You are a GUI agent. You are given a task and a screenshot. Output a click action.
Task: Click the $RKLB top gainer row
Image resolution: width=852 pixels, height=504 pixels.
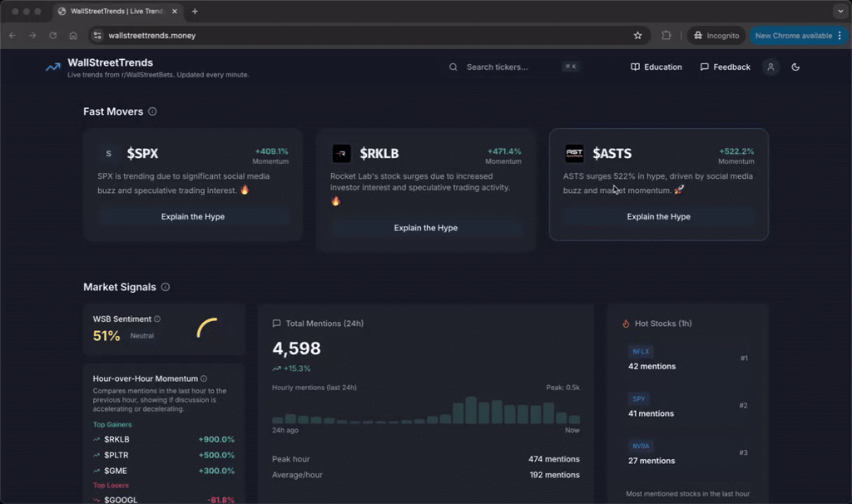point(164,439)
